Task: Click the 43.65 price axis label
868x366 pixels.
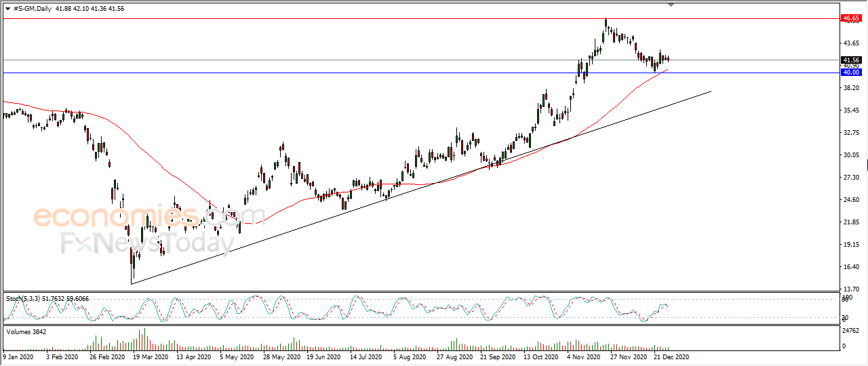Action: pyautogui.click(x=849, y=43)
